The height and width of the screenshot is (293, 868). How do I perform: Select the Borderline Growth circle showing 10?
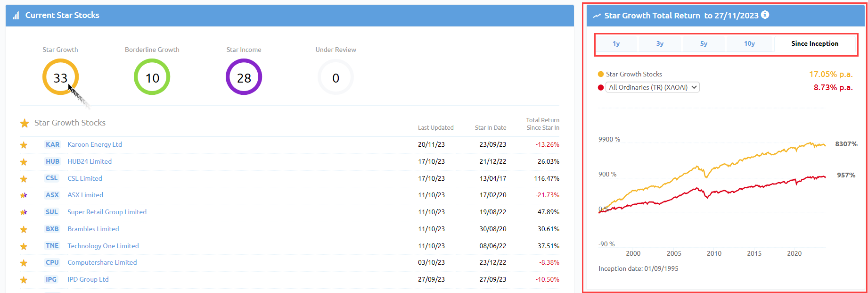pos(152,77)
